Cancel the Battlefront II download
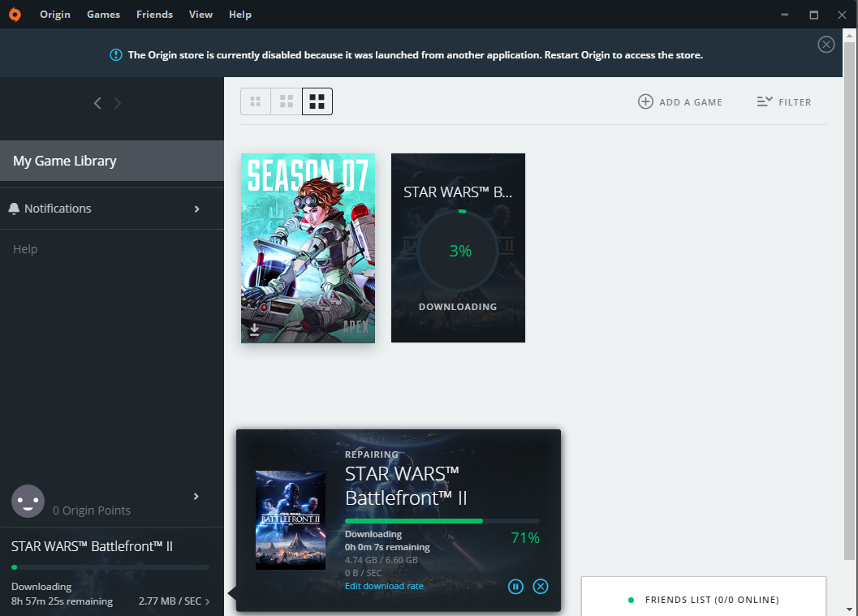The width and height of the screenshot is (858, 616). click(x=541, y=587)
